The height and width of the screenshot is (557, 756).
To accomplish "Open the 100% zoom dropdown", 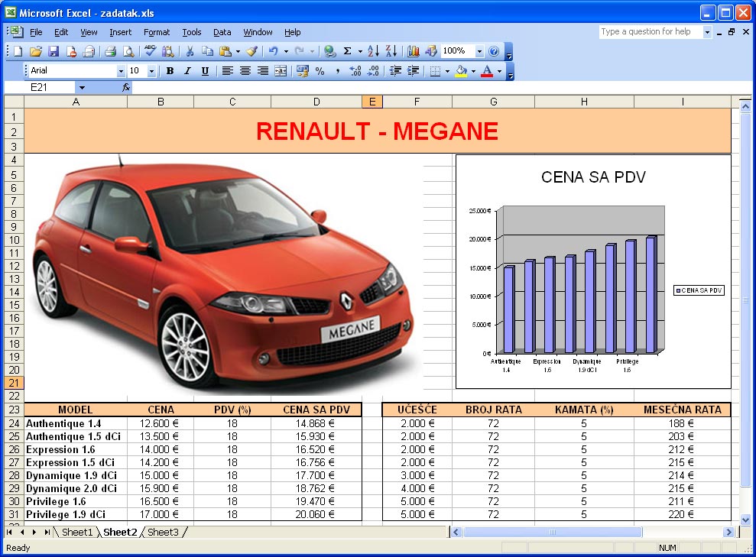I will (x=479, y=51).
